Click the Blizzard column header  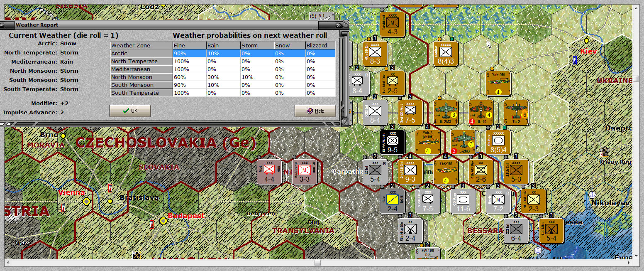320,45
